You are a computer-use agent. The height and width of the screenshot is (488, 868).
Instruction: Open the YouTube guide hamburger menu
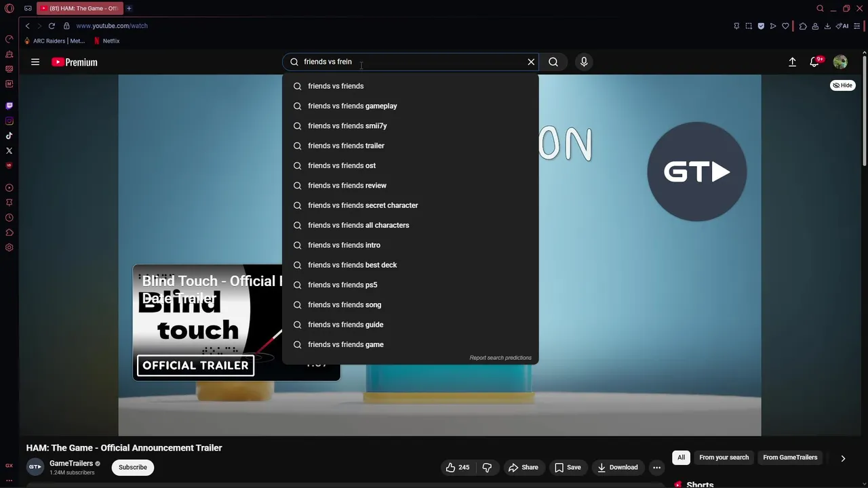pos(35,62)
